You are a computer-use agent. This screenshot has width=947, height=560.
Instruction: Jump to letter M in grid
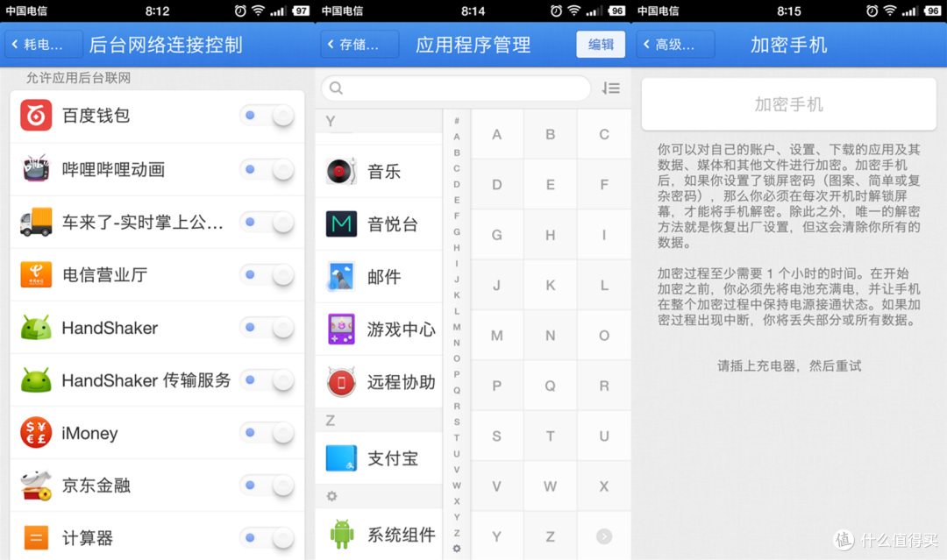click(496, 336)
